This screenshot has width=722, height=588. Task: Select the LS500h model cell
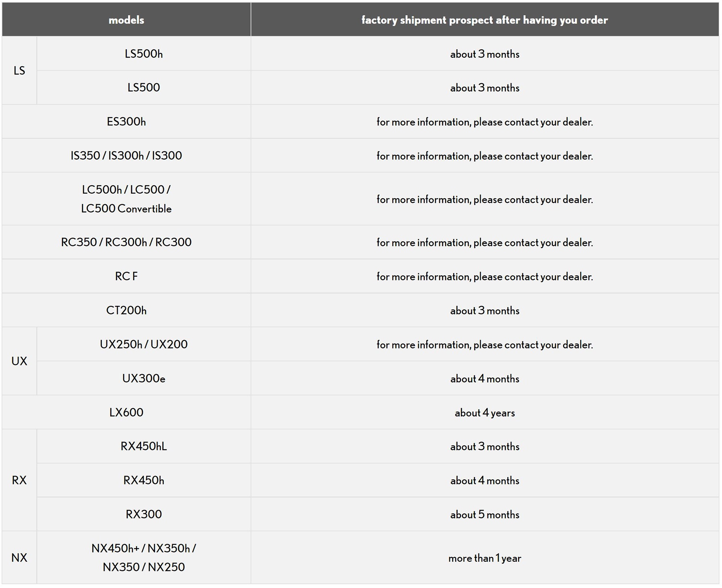pyautogui.click(x=144, y=54)
